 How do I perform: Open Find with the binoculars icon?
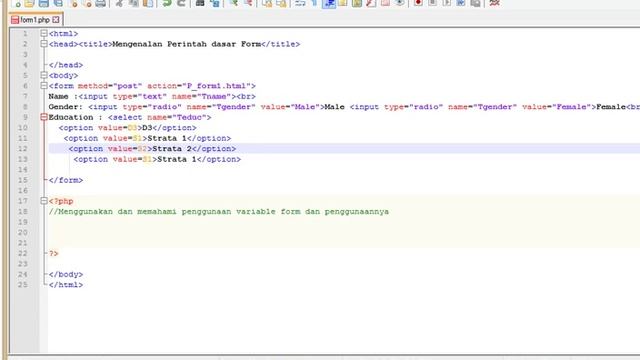[200, 3]
